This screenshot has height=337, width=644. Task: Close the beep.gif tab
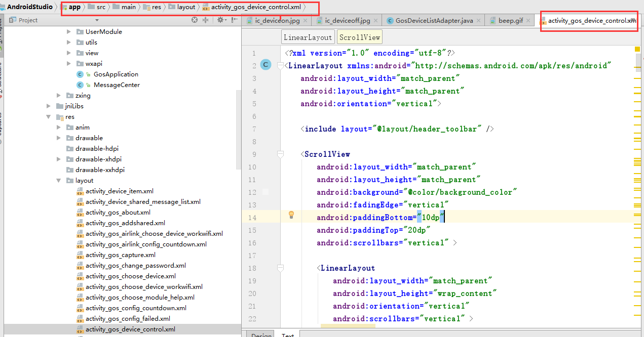pyautogui.click(x=528, y=21)
